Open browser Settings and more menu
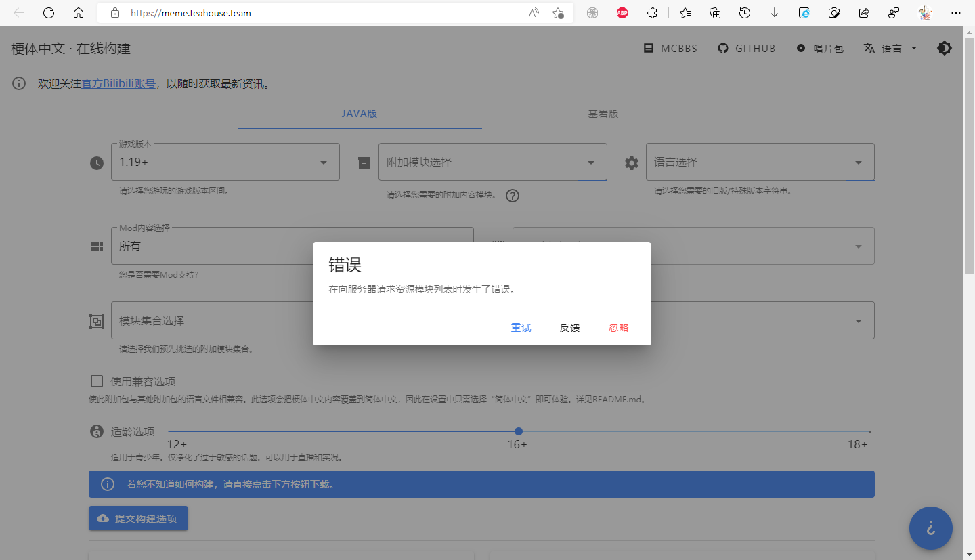Viewport: 975px width, 560px height. point(956,13)
